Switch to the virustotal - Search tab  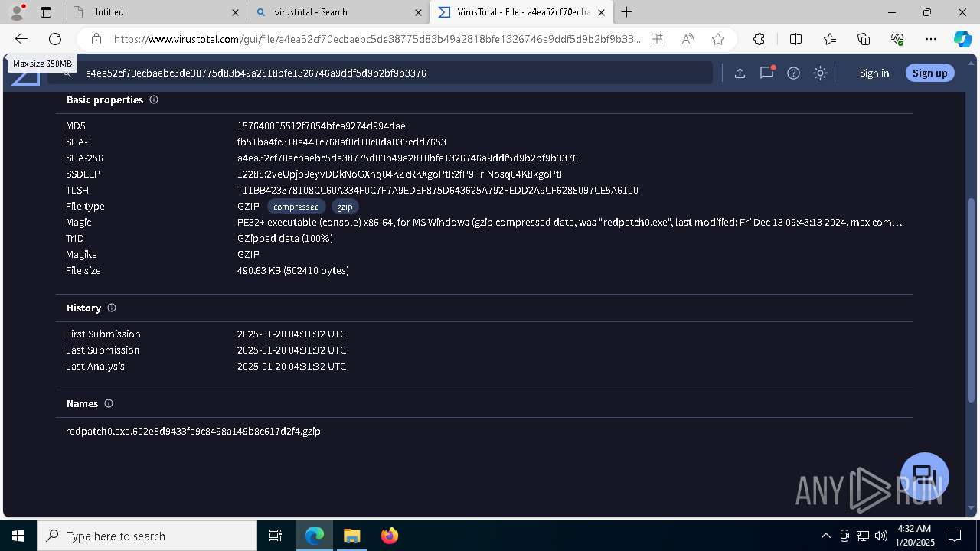(x=338, y=12)
